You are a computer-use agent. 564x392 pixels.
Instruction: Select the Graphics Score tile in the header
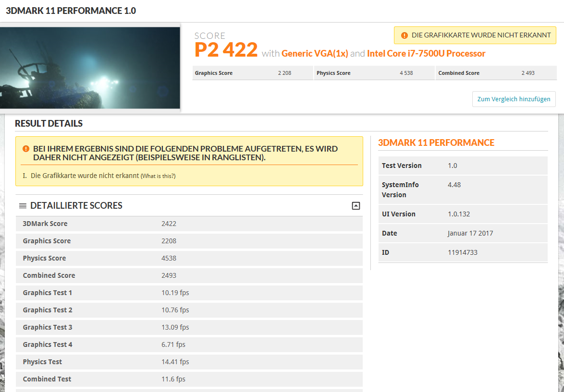tap(252, 73)
